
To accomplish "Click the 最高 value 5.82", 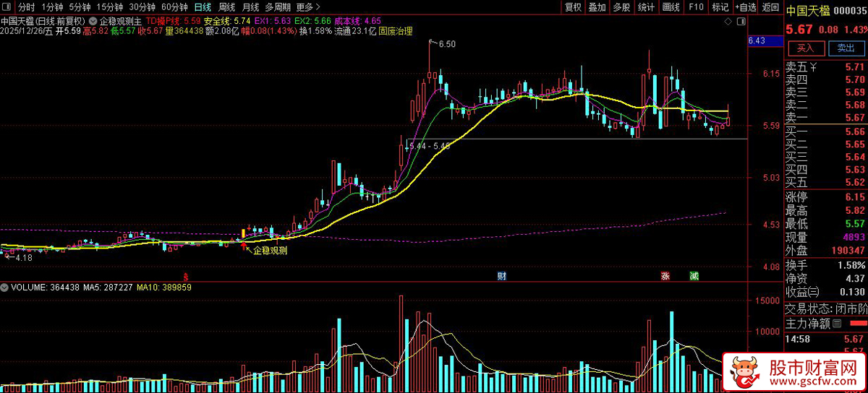I will (x=854, y=210).
